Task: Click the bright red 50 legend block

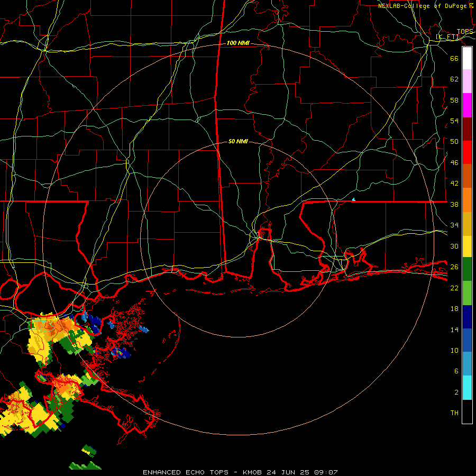Action: point(467,152)
